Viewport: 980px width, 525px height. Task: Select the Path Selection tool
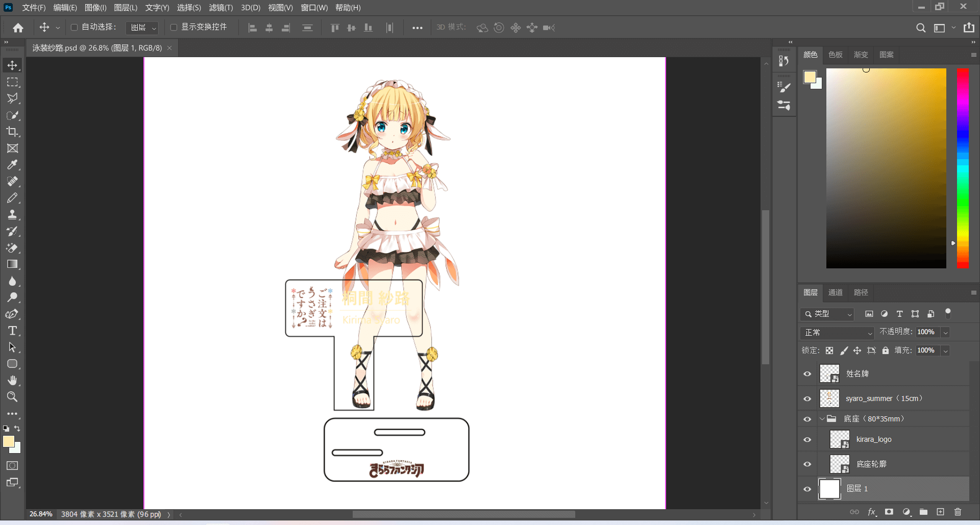pyautogui.click(x=12, y=347)
